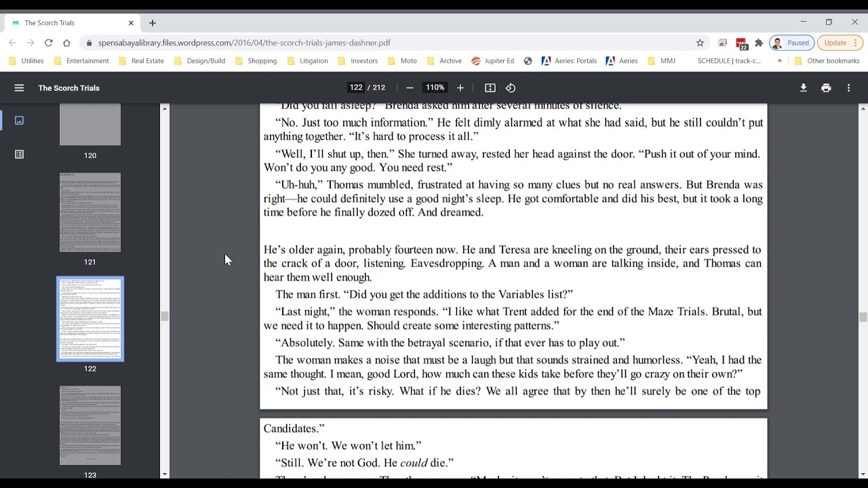Open the Utilities bookmarks folder
Screen dimensions: 868x488
(x=26, y=61)
